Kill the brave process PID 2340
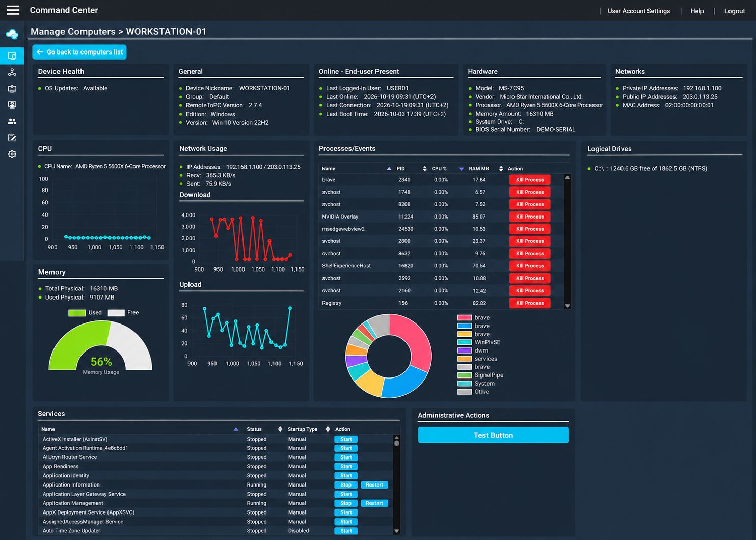 click(530, 180)
